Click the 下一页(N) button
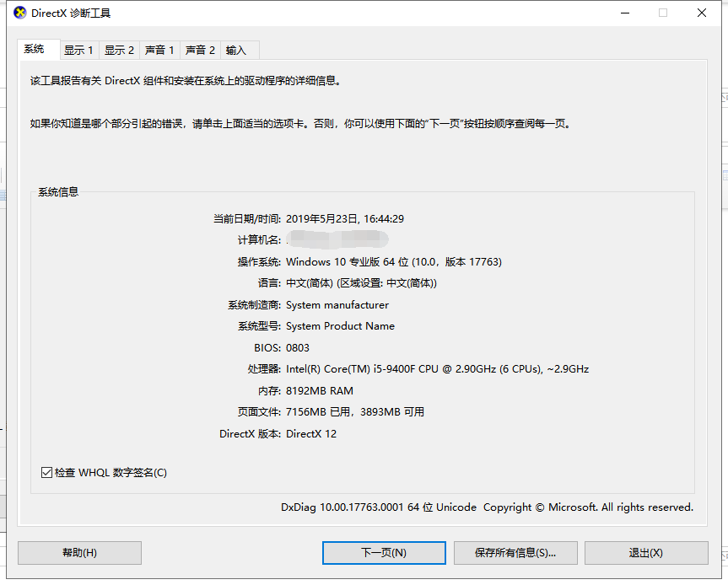 coord(384,553)
